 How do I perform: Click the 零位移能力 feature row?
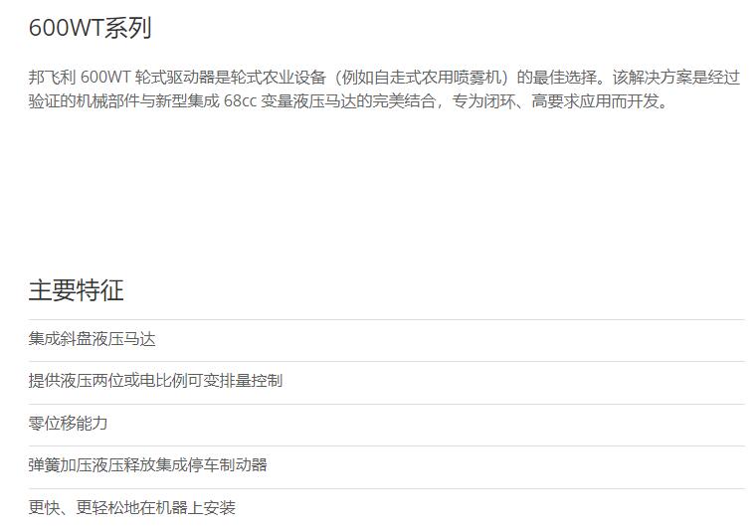coord(387,425)
